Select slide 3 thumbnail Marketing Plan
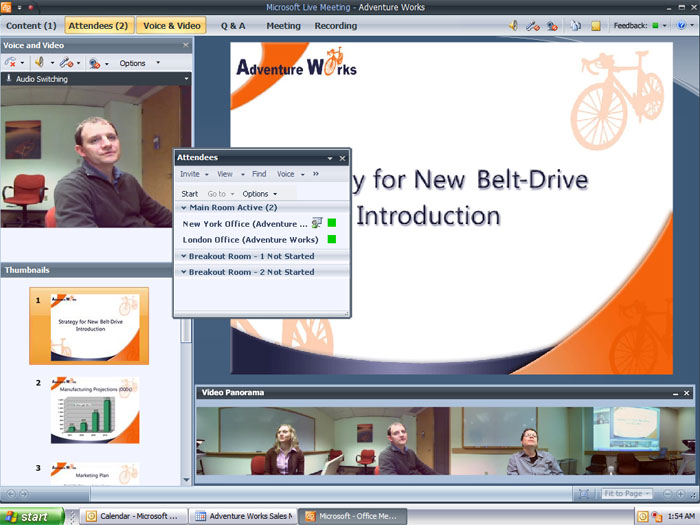The width and height of the screenshot is (700, 525). [x=95, y=474]
